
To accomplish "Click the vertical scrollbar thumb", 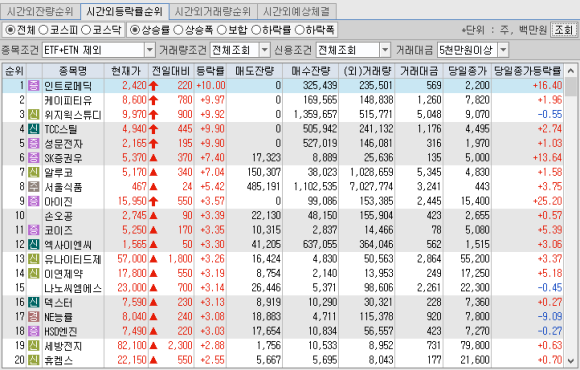I will (570, 87).
